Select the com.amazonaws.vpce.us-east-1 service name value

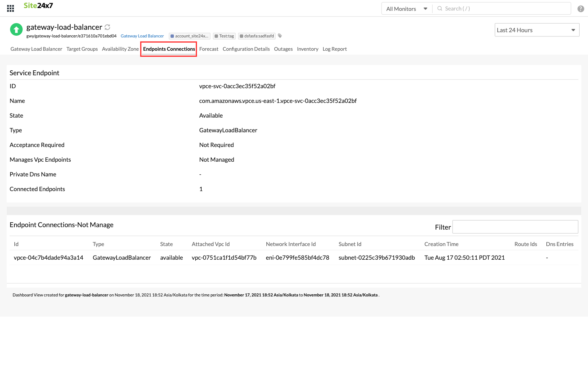click(x=278, y=101)
